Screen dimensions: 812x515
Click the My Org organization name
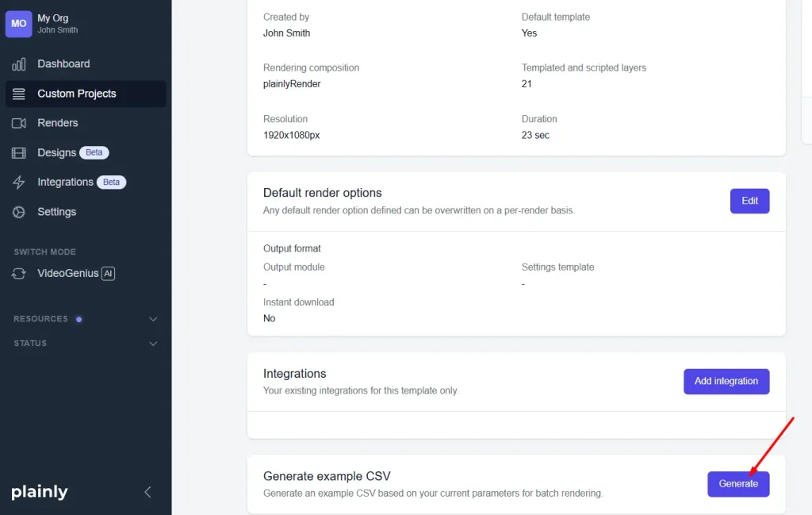(52, 18)
